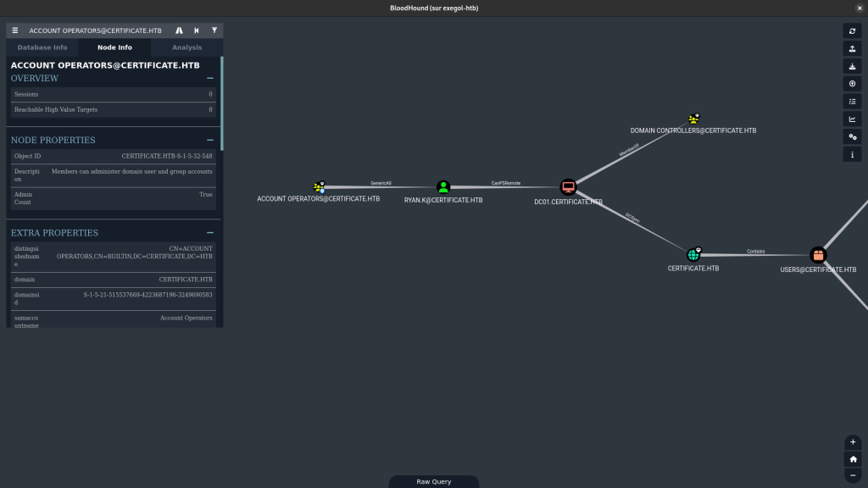Click the CanPSRemote edge label
Viewport: 868px width, 488px height.
tap(505, 183)
